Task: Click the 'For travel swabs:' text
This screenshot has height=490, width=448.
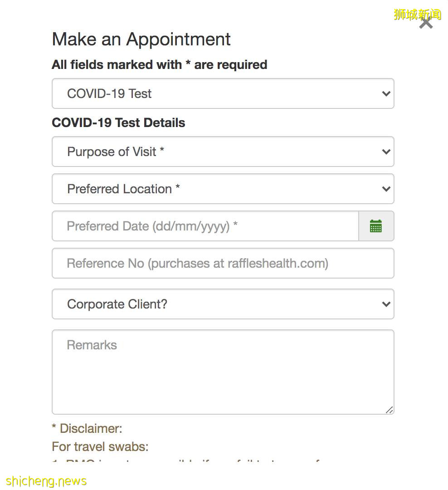Action: point(100,447)
